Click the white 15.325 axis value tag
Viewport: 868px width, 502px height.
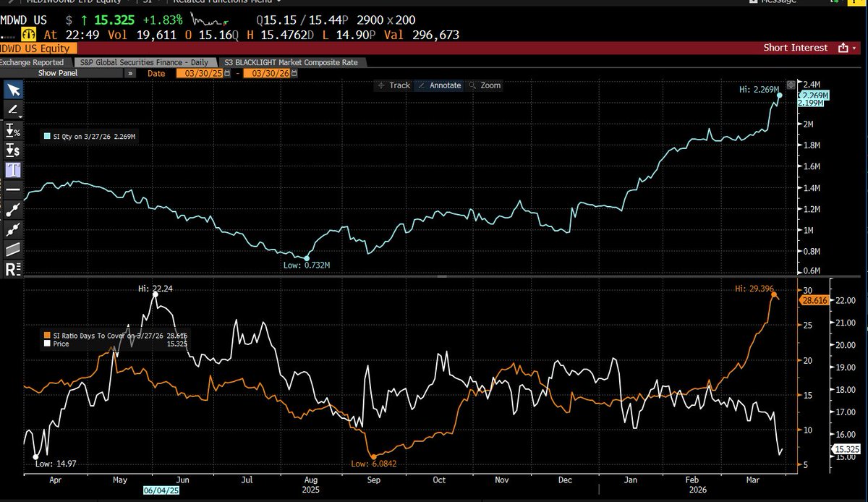[846, 449]
